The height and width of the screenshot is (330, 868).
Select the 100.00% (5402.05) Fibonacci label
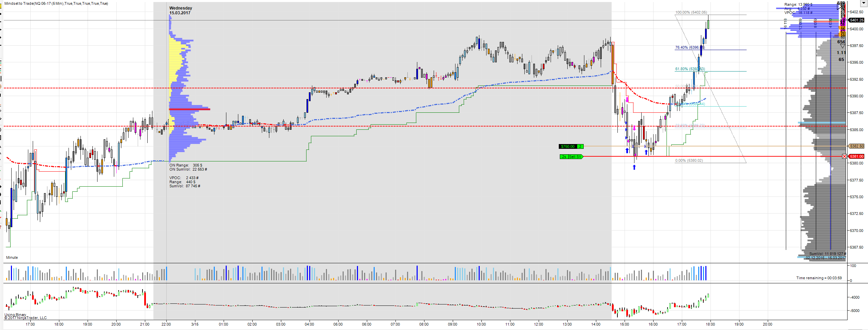click(x=691, y=12)
